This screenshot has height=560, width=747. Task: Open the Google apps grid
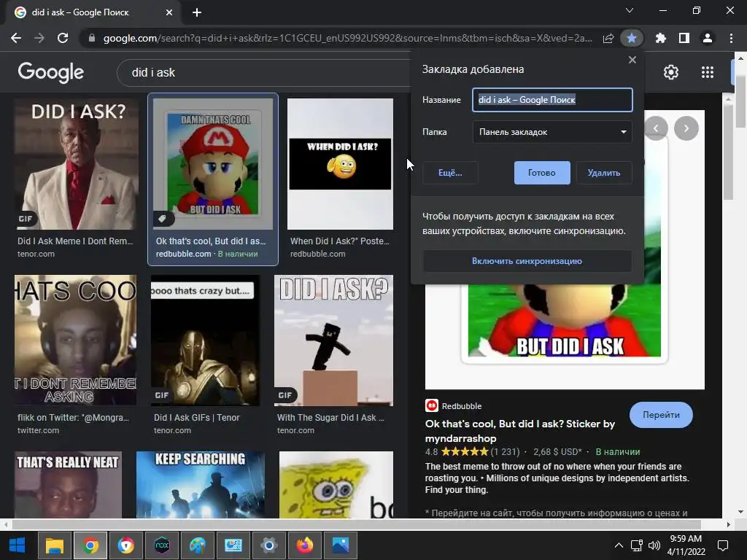point(708,72)
